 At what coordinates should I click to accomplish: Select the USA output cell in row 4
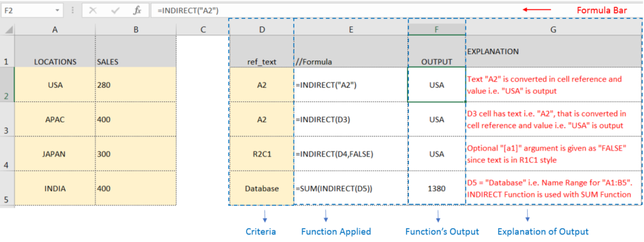pos(437,154)
